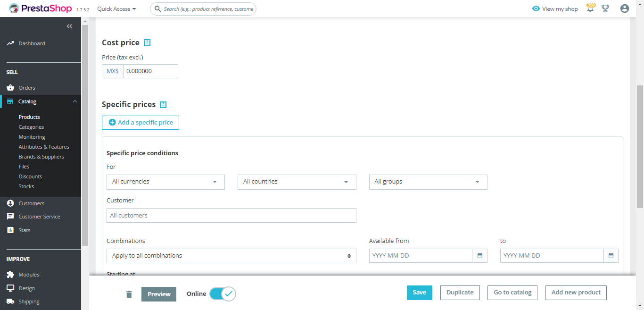Click the Shipping label in sidebar
The width and height of the screenshot is (644, 310).
point(29,302)
